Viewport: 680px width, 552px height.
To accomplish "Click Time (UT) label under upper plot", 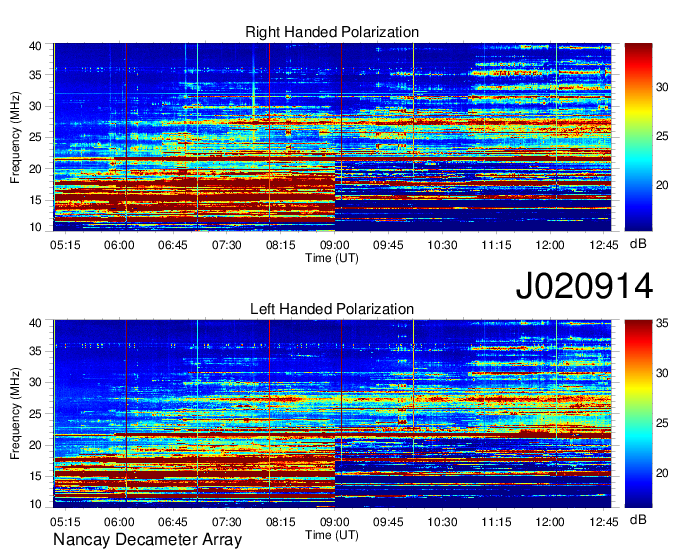I will pyautogui.click(x=332, y=258).
